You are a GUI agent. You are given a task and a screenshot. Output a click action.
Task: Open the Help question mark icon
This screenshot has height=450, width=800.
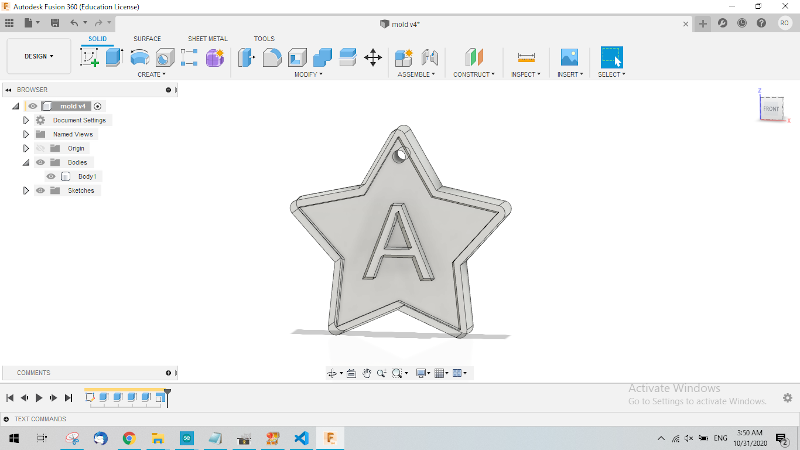(761, 23)
